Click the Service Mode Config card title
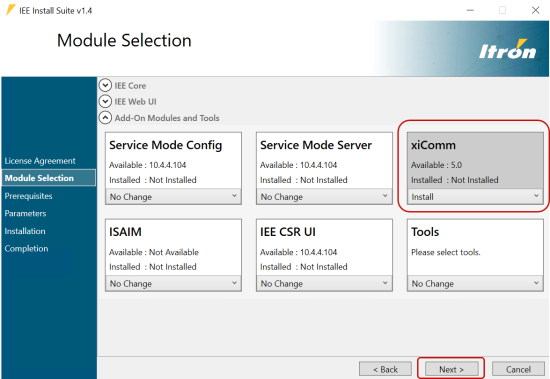The width and height of the screenshot is (550, 379). point(166,145)
